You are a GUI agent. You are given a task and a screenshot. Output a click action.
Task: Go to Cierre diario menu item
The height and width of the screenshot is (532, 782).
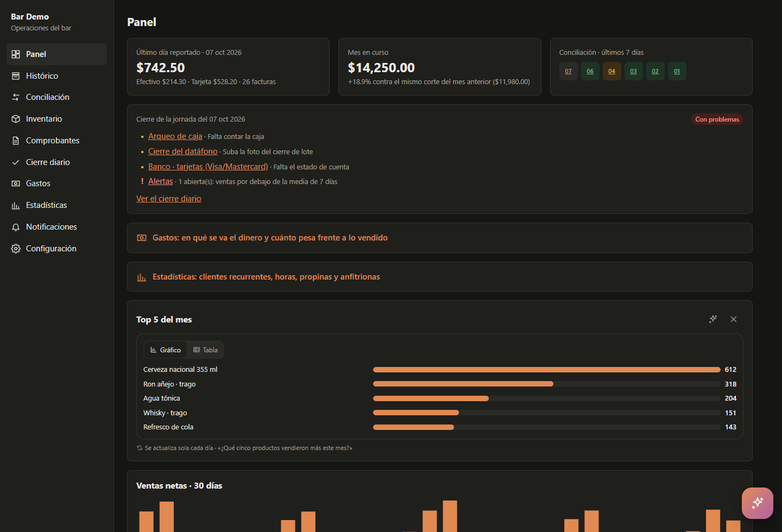[x=56, y=162]
